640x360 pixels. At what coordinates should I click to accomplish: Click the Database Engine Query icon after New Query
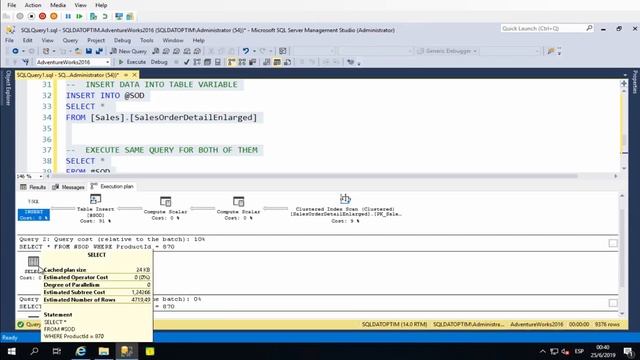coord(156,51)
